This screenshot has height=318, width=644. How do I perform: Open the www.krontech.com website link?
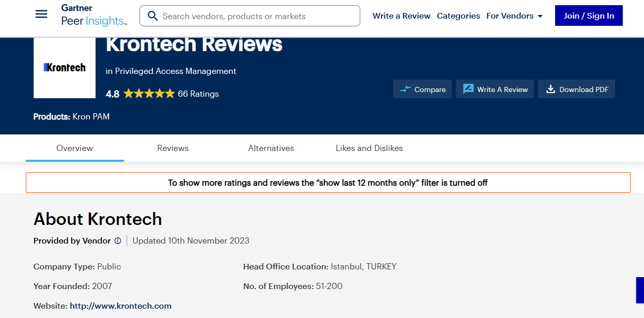[121, 306]
